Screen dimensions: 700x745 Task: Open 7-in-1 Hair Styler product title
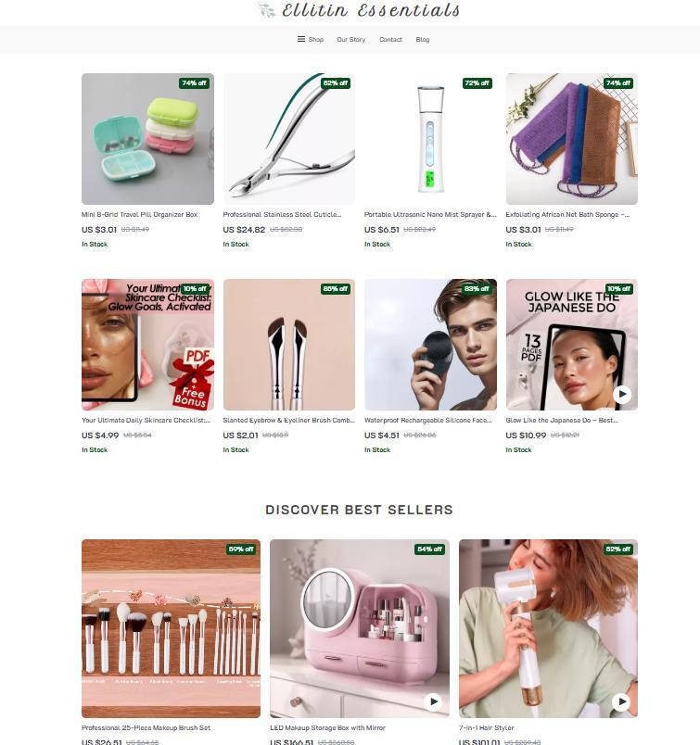(487, 728)
